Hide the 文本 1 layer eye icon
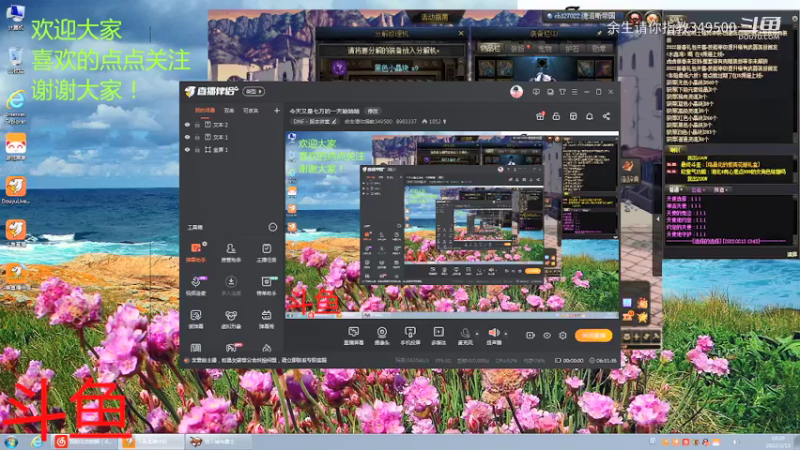This screenshot has height=450, width=800. pos(187,137)
